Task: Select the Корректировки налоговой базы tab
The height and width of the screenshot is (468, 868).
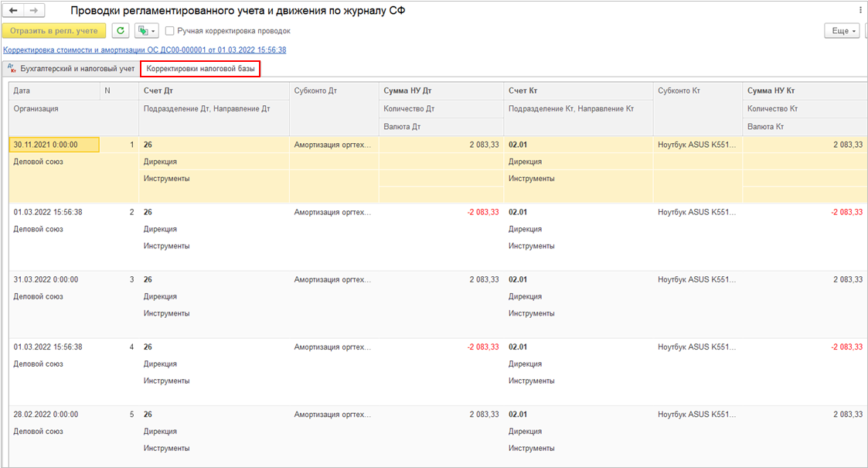Action: point(200,69)
